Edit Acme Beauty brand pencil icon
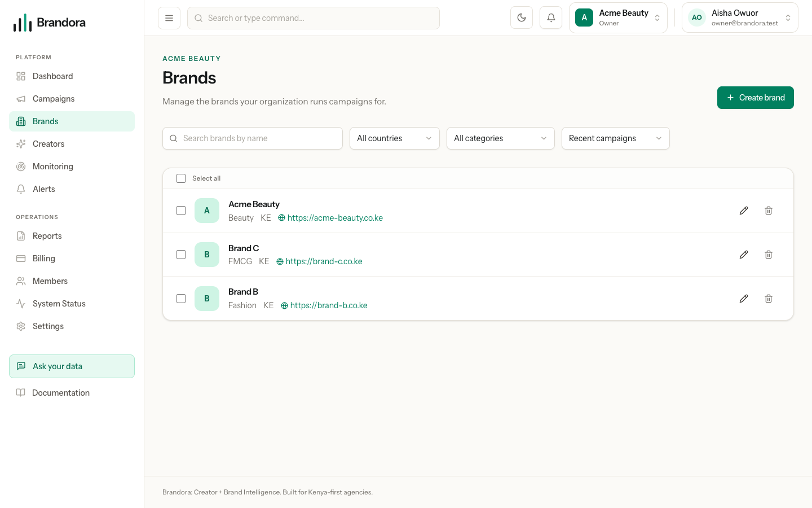 (744, 211)
